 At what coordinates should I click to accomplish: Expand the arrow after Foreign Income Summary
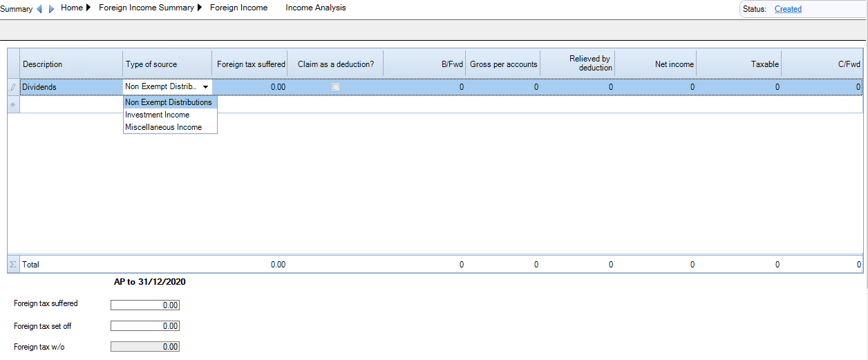pos(200,8)
